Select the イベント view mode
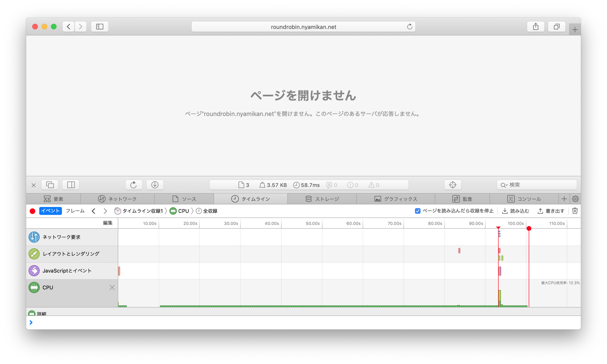This screenshot has height=364, width=607. [x=50, y=211]
